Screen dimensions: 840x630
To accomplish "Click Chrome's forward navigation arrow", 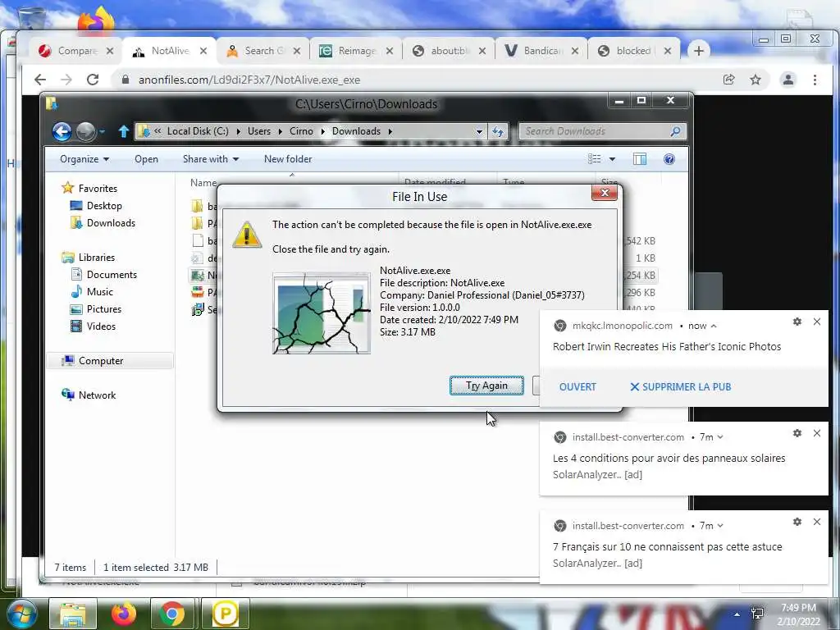I will tap(66, 80).
